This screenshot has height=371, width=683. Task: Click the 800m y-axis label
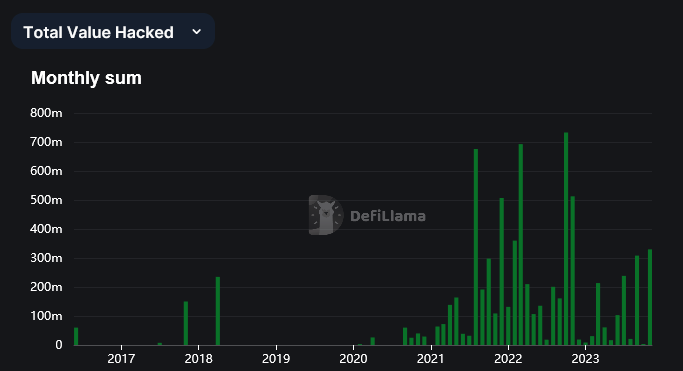pyautogui.click(x=46, y=113)
